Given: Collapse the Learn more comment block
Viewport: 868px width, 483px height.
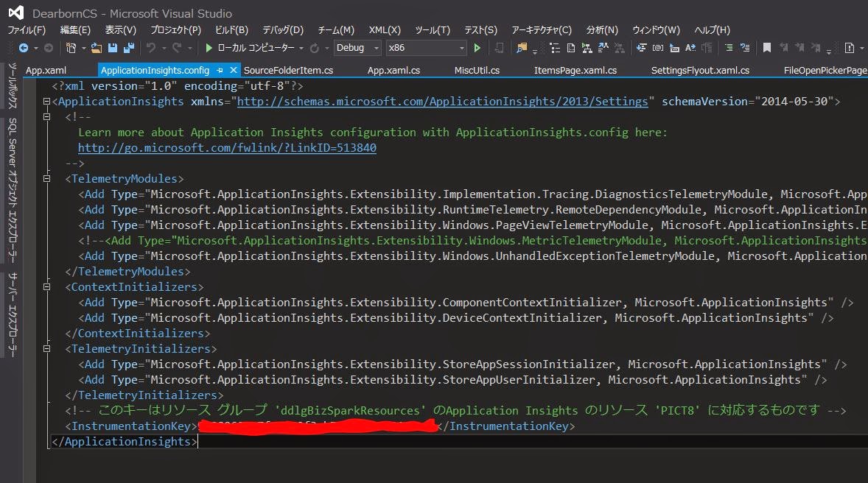Looking at the screenshot, I should [47, 117].
